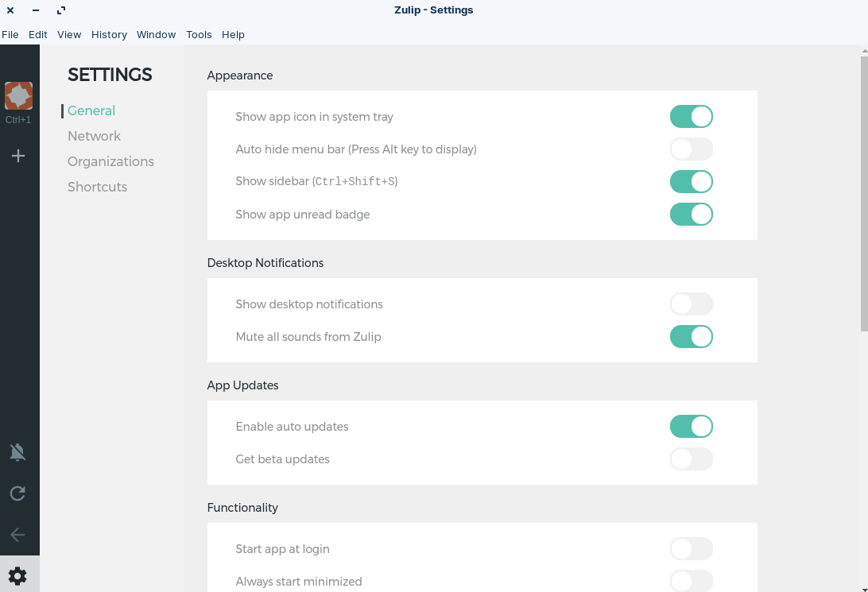Image resolution: width=868 pixels, height=592 pixels.
Task: Click the reload icon in the sidebar
Action: (17, 493)
